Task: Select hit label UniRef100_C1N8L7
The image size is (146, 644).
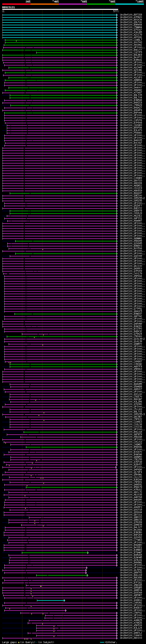Action: coord(131,40)
